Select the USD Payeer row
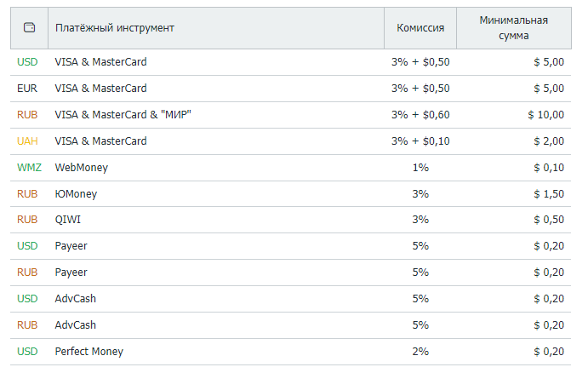Screen dimensions: 588x373 [291, 246]
